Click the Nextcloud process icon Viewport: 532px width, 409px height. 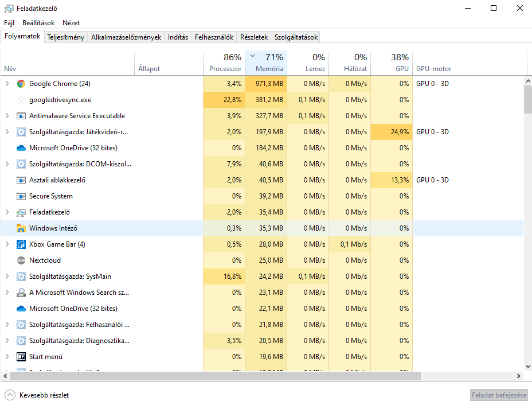click(21, 260)
